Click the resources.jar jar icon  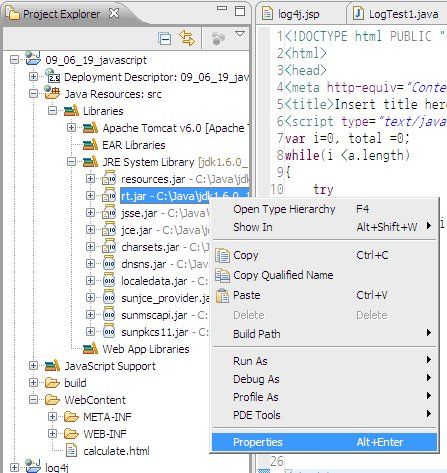[109, 178]
